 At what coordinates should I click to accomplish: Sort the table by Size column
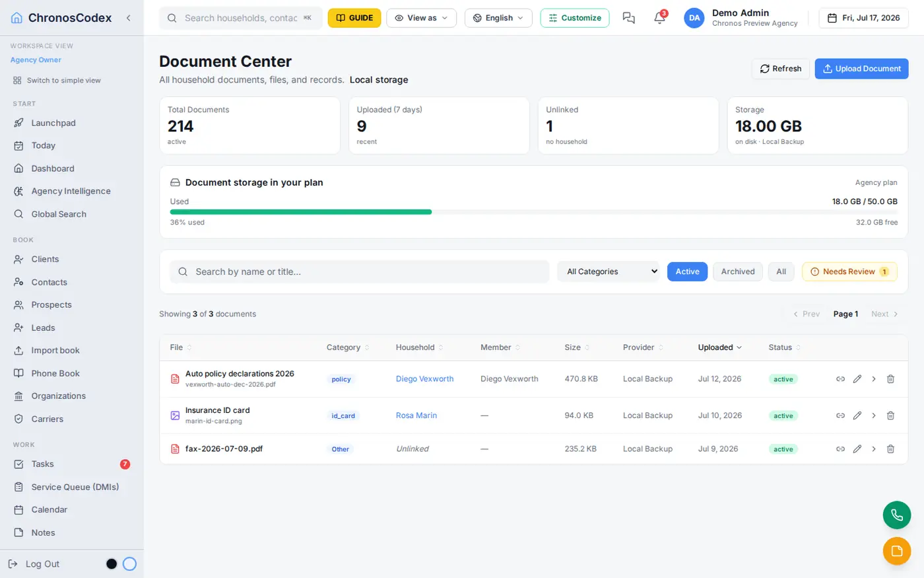tap(577, 347)
